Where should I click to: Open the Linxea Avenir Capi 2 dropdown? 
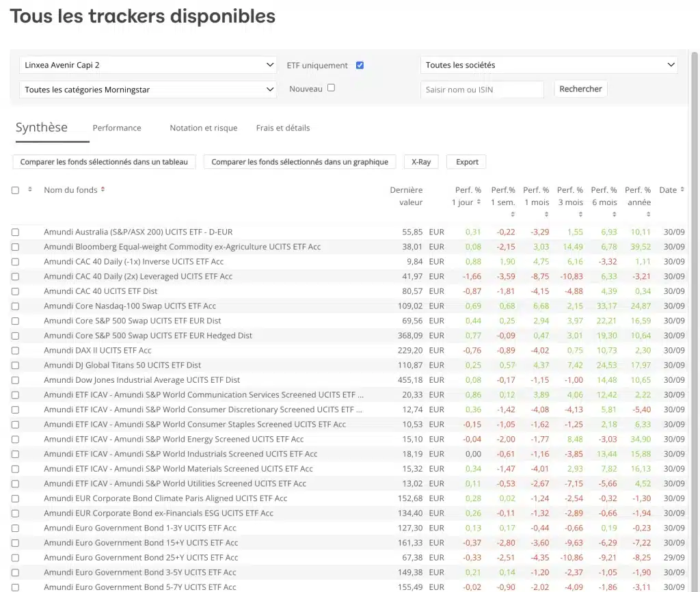[148, 65]
